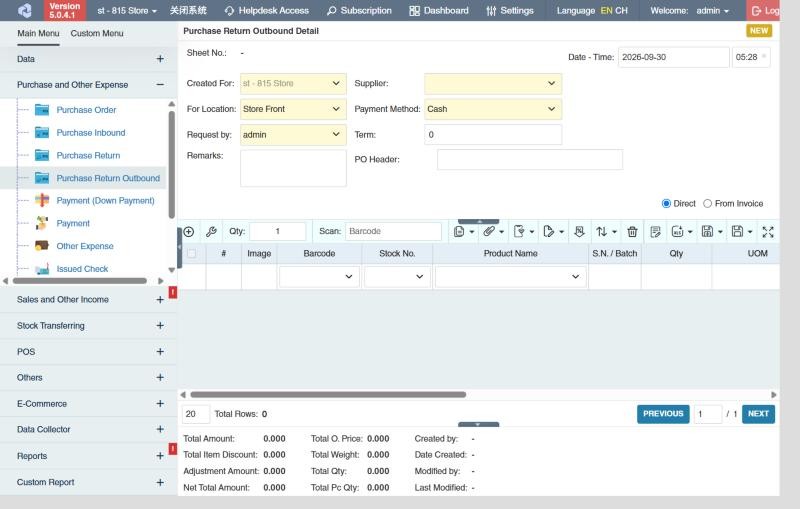The image size is (800, 509).
Task: Switch language to CH
Action: click(621, 10)
